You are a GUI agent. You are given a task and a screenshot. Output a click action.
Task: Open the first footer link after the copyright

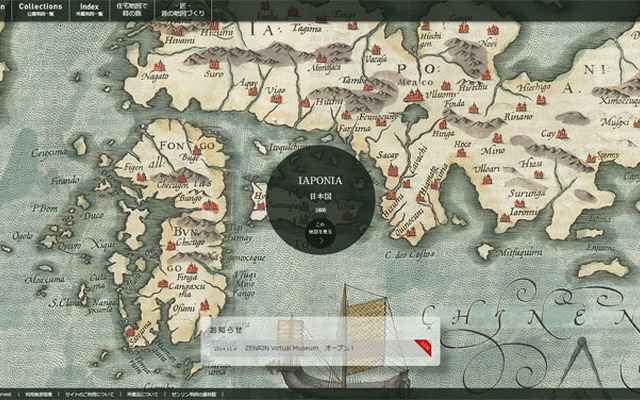(39, 395)
